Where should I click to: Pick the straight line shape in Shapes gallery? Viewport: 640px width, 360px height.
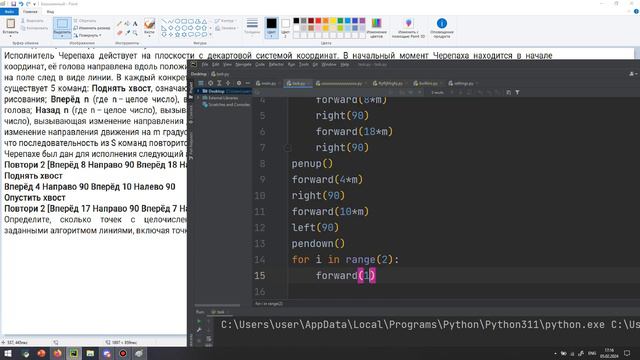click(164, 21)
